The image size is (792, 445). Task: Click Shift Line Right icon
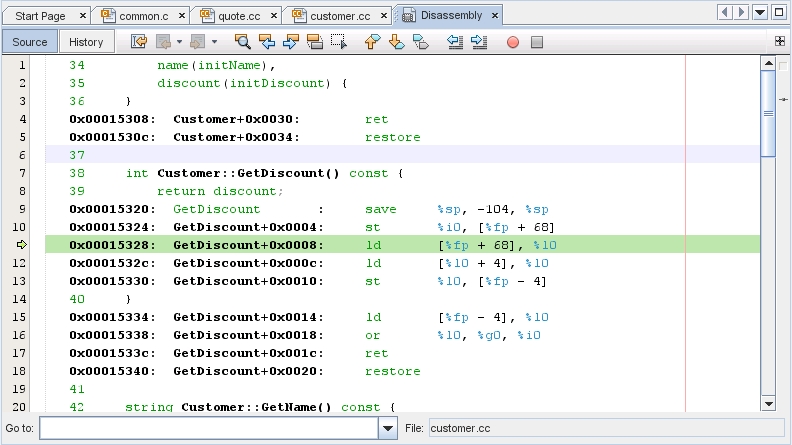click(x=479, y=42)
